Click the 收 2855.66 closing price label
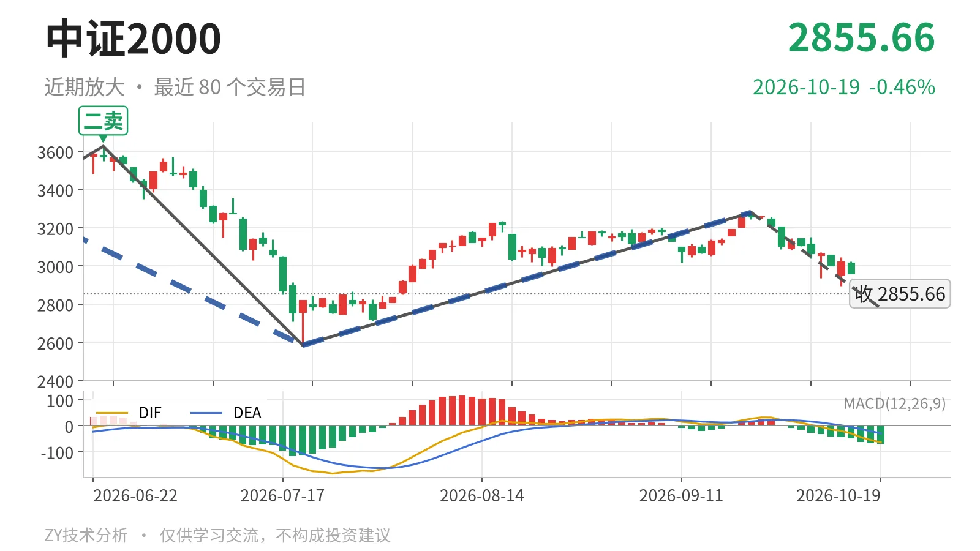Viewport: 980px width, 551px height. 900,294
